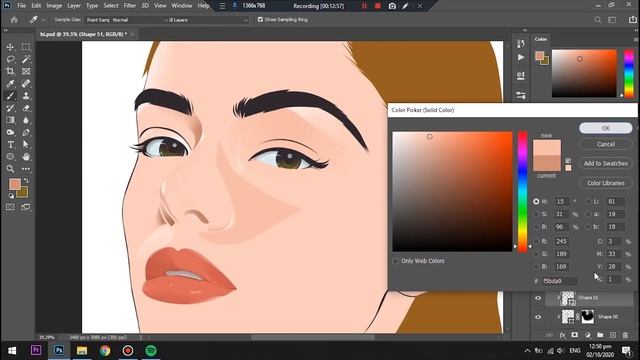The height and width of the screenshot is (360, 640).
Task: Open the Color panel options menu
Action: click(636, 39)
